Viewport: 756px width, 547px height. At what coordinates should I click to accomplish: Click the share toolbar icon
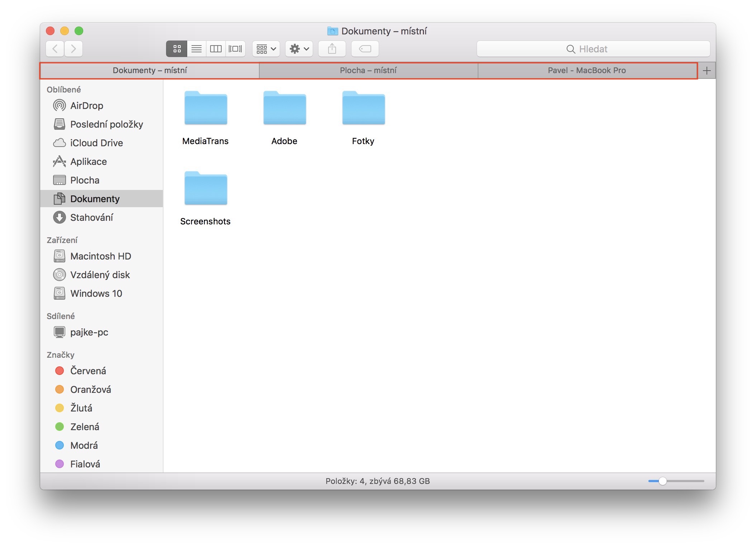click(332, 49)
